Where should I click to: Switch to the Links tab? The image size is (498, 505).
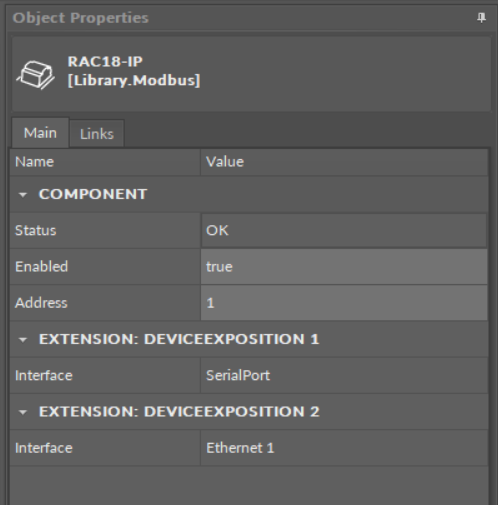coord(97,134)
